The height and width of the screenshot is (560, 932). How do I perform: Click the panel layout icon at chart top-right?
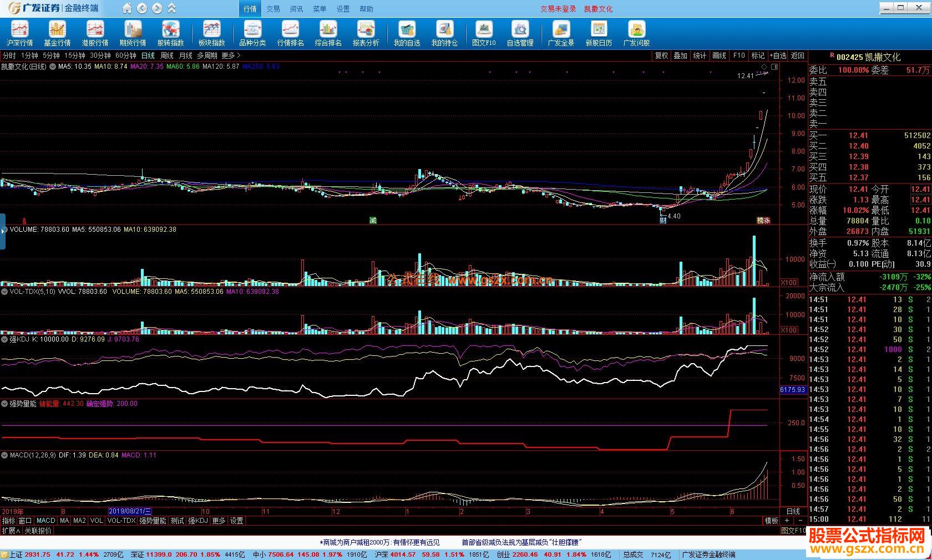pos(774,67)
